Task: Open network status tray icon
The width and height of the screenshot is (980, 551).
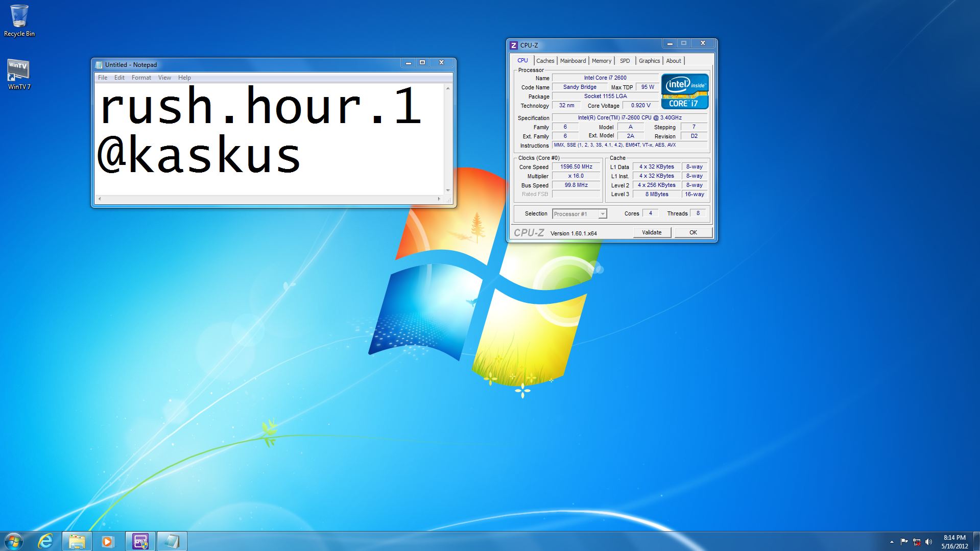Action: coord(917,542)
